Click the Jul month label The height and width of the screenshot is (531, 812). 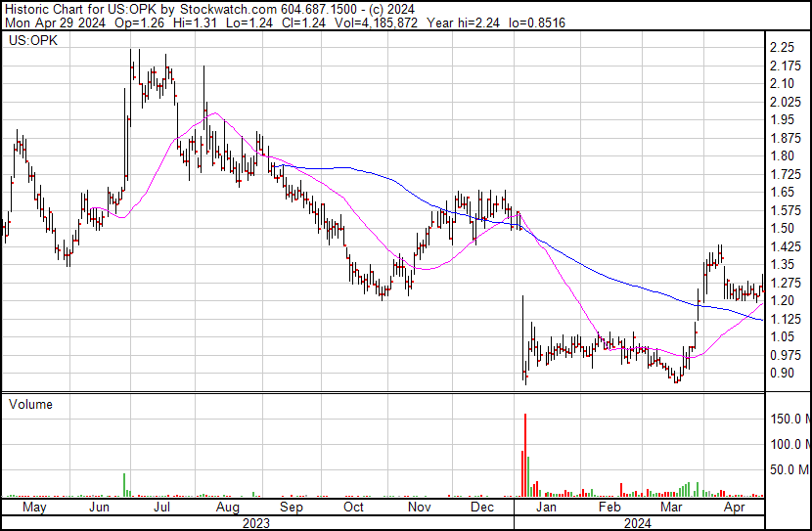point(161,508)
